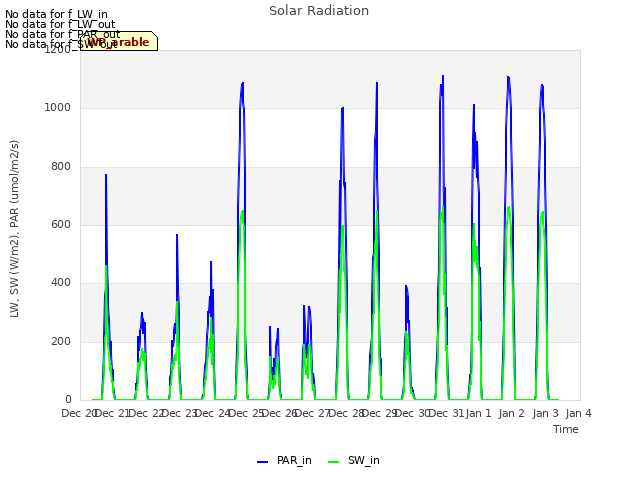Click the 200 y-axis tick label

[61, 341]
